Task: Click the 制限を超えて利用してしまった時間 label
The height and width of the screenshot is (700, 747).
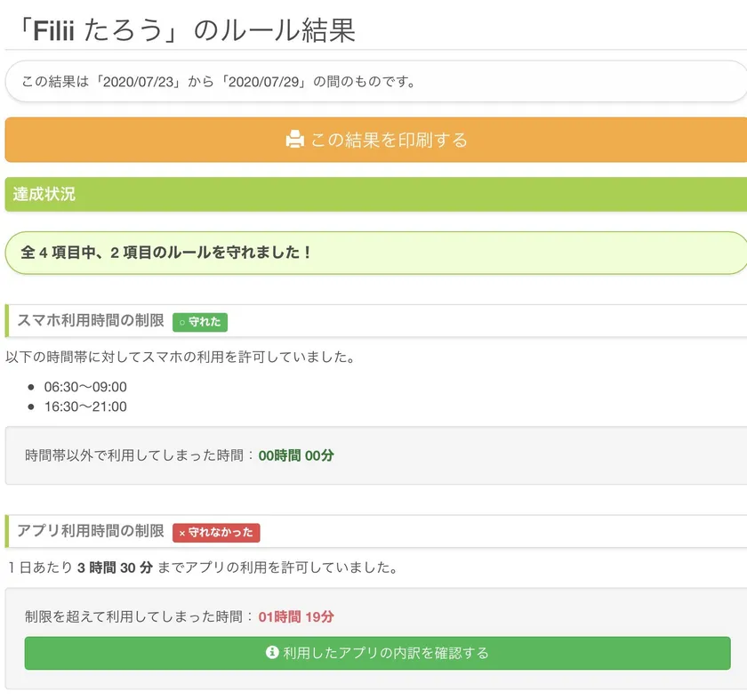Action: pos(133,616)
